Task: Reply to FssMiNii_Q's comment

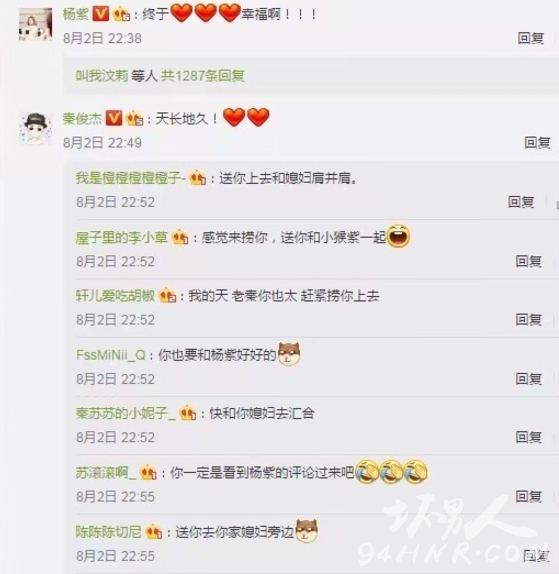Action: pyautogui.click(x=529, y=379)
